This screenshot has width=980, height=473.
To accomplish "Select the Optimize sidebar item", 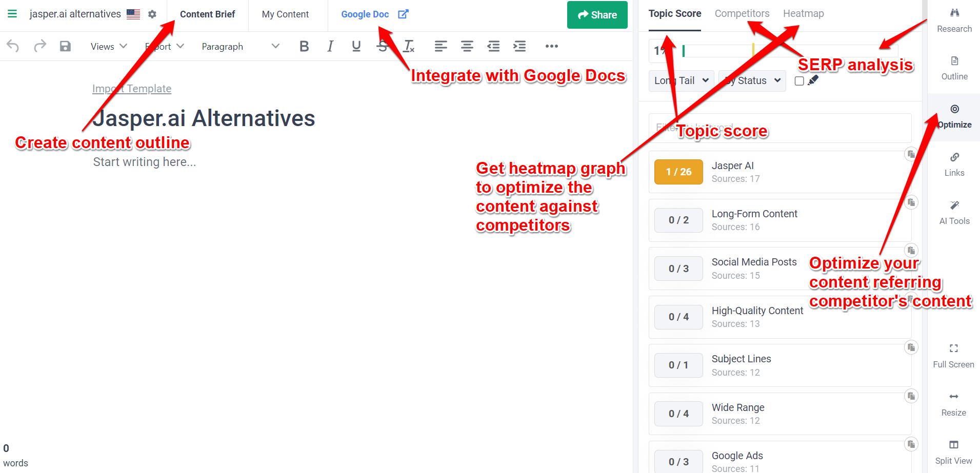I will tap(954, 117).
